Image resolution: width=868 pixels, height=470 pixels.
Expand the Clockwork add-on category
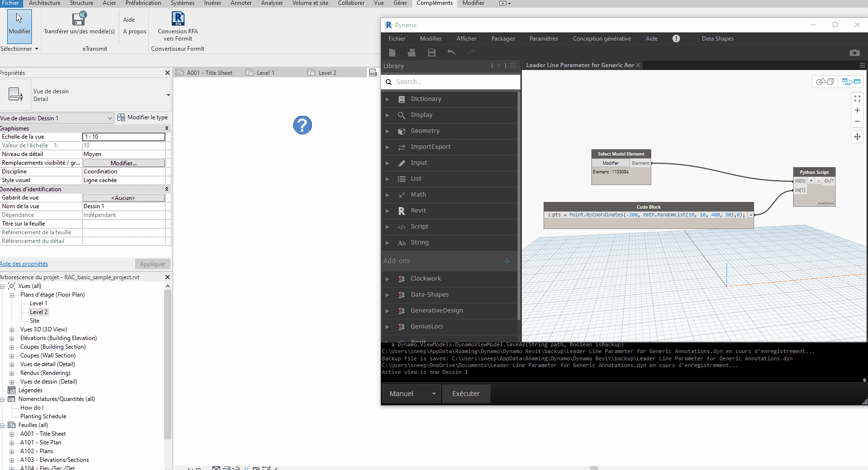(387, 279)
